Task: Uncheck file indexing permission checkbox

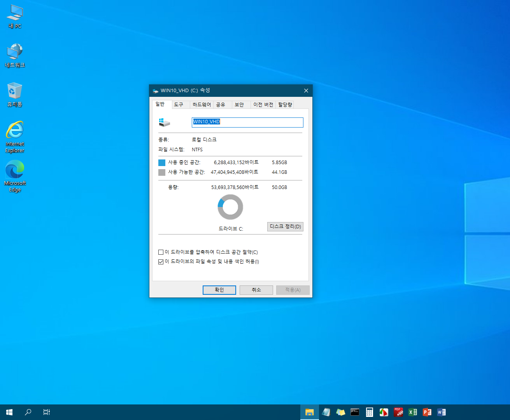Action: [x=161, y=262]
